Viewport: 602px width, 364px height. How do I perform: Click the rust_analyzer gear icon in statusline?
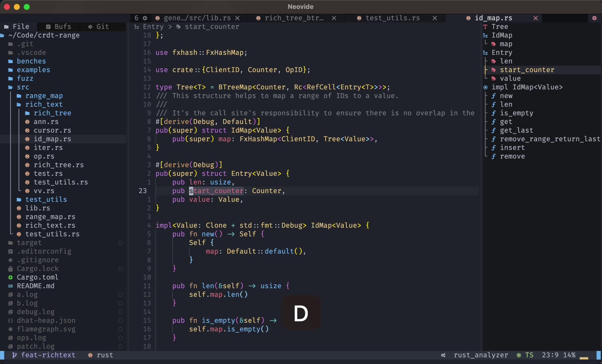pyautogui.click(x=443, y=355)
